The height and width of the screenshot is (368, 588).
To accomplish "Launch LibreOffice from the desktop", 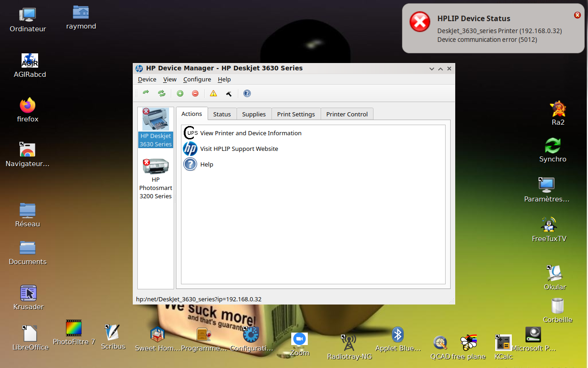I will (x=30, y=338).
